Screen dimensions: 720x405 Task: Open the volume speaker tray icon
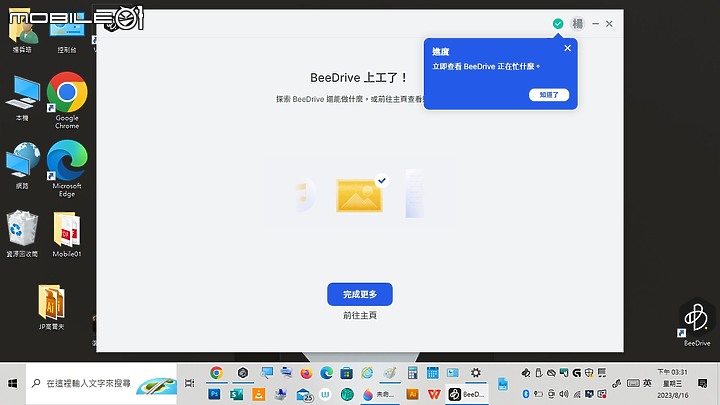coord(564,394)
